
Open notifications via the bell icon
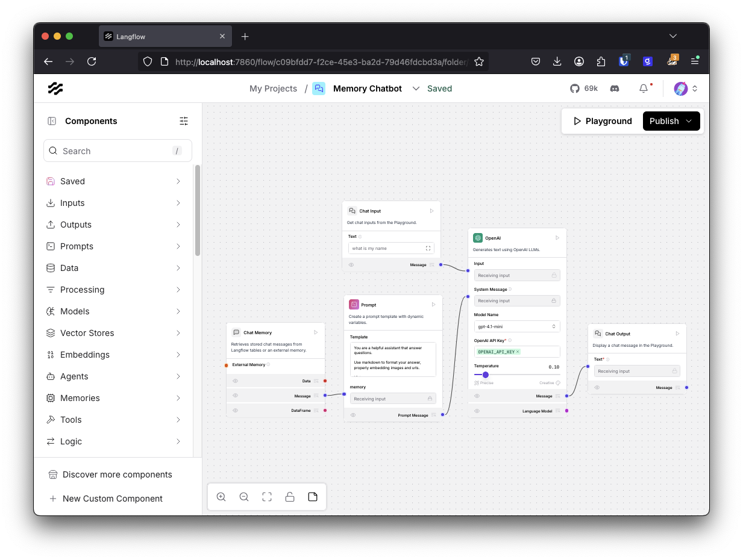pyautogui.click(x=643, y=88)
